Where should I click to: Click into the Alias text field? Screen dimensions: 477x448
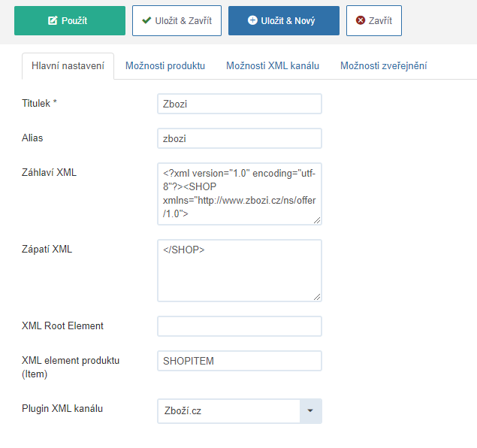[x=240, y=138]
